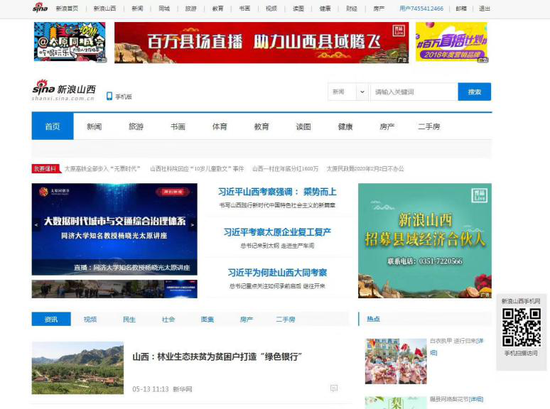550x409 pixels.
Task: Open headline 习近平为何赴山西大同考察
Action: (x=277, y=273)
